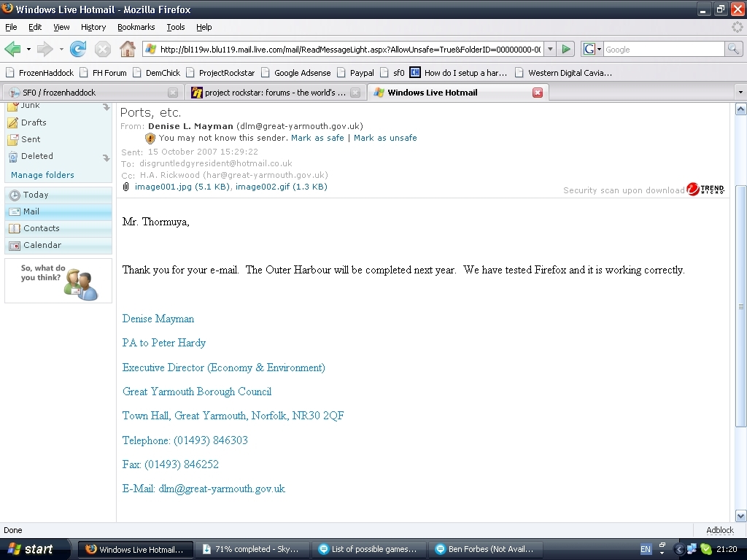The width and height of the screenshot is (747, 560).
Task: Expand the address bar URL history dropdown
Action: [x=550, y=49]
